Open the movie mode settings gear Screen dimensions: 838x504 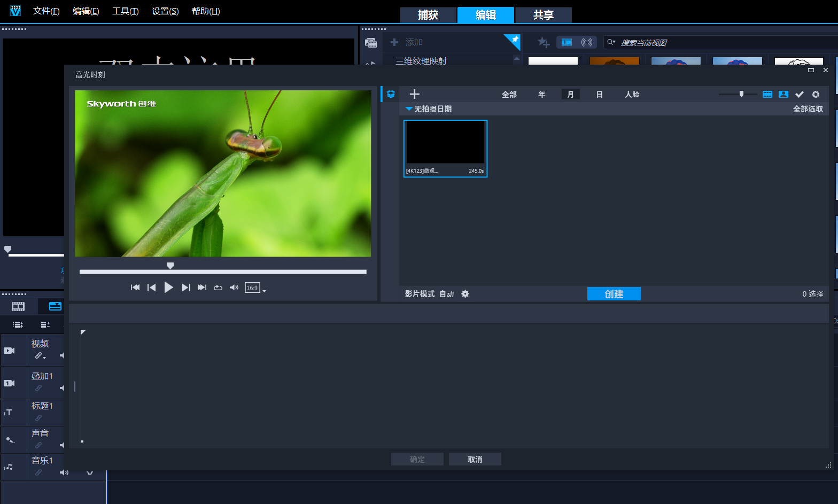click(465, 294)
